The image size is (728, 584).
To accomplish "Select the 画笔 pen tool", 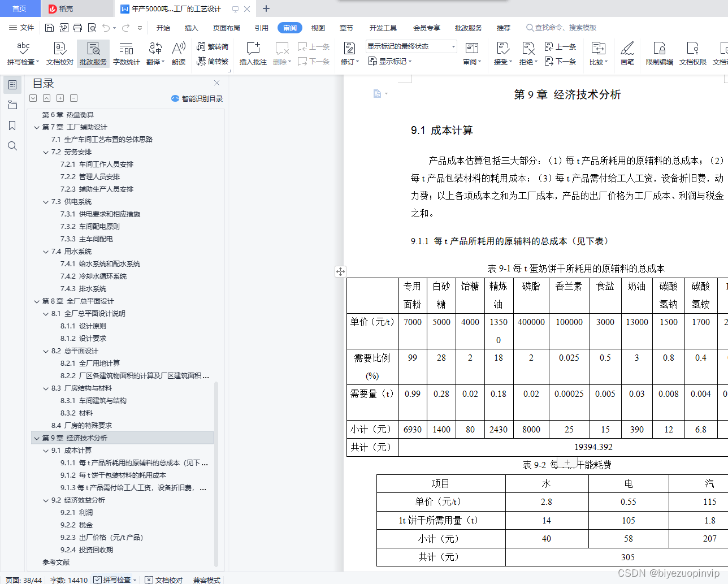I will coord(627,54).
